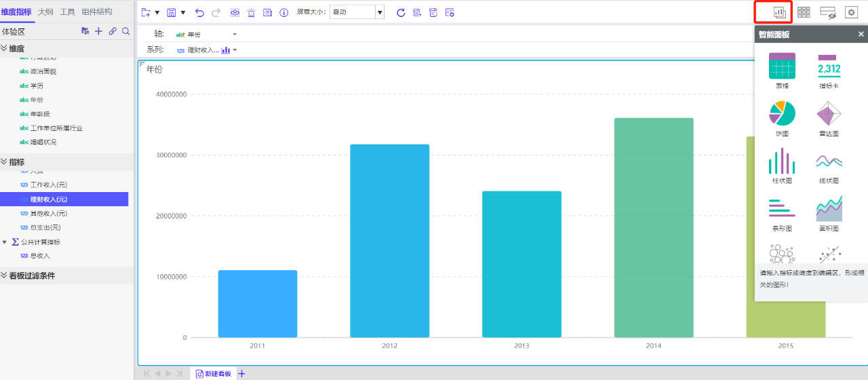Switch to the 组件结构 tab
This screenshot has width=868, height=380.
pos(97,12)
